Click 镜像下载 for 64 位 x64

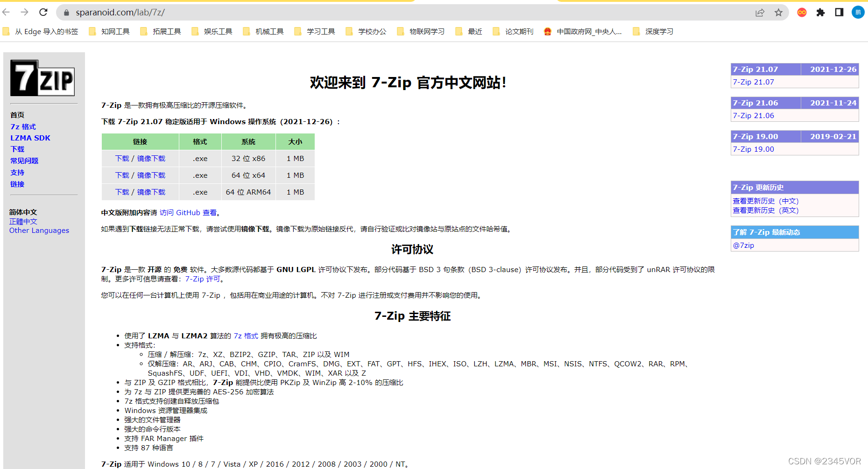click(x=151, y=175)
